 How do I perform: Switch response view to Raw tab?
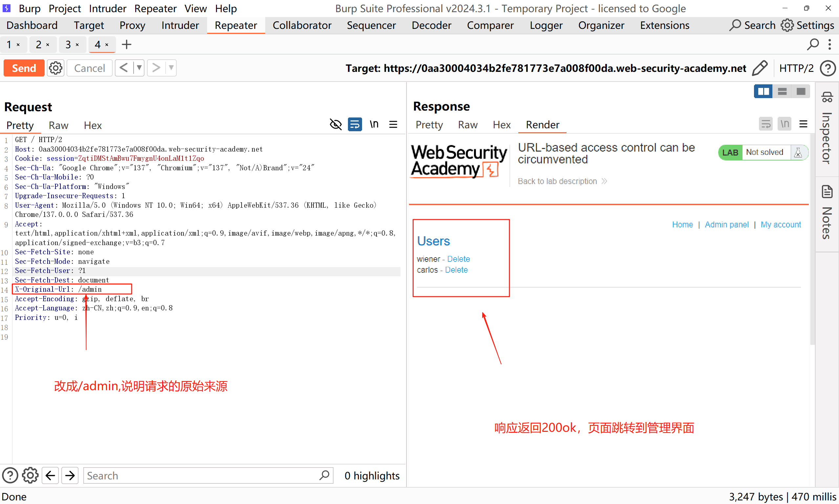coord(467,125)
